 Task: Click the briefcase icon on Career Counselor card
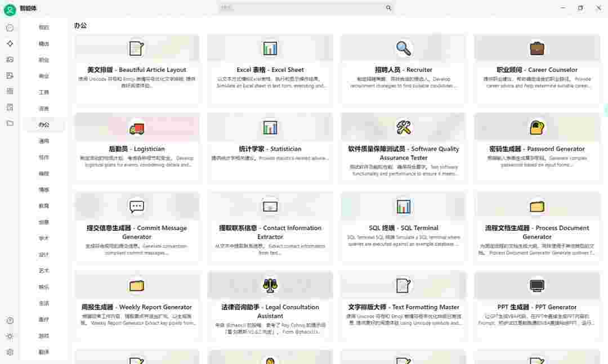click(x=537, y=48)
